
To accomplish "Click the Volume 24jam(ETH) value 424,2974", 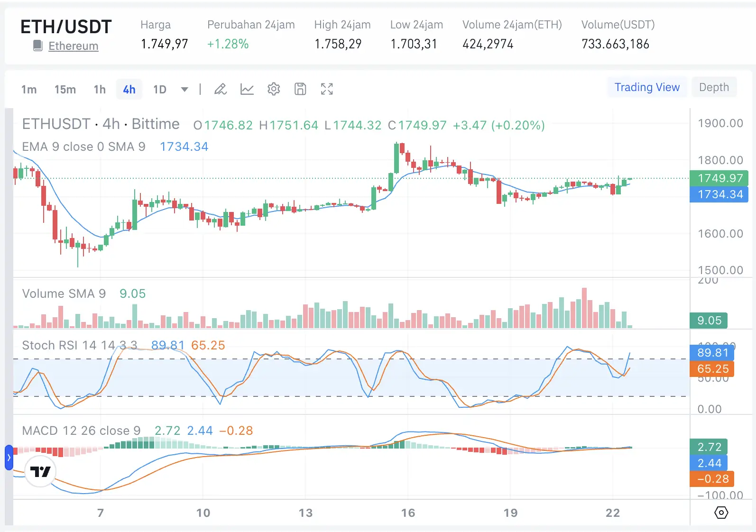I will [x=488, y=44].
